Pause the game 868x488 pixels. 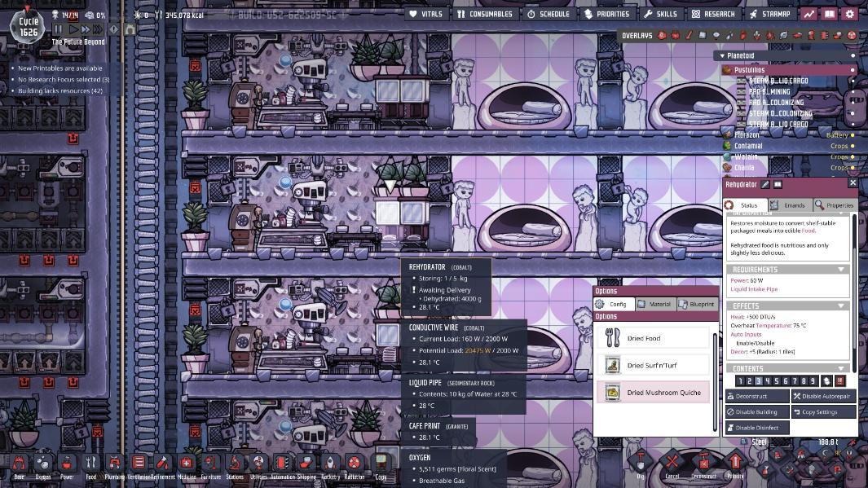[x=58, y=29]
